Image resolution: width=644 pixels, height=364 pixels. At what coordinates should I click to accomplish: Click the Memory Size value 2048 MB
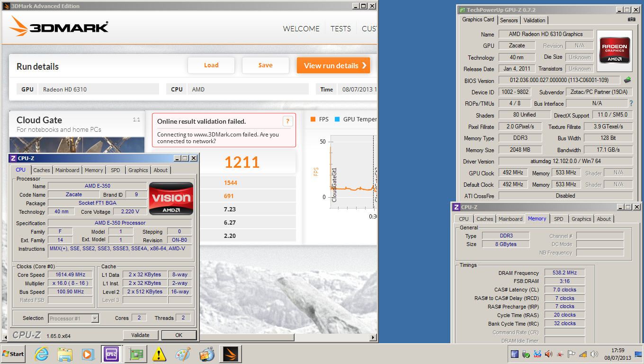click(x=519, y=150)
